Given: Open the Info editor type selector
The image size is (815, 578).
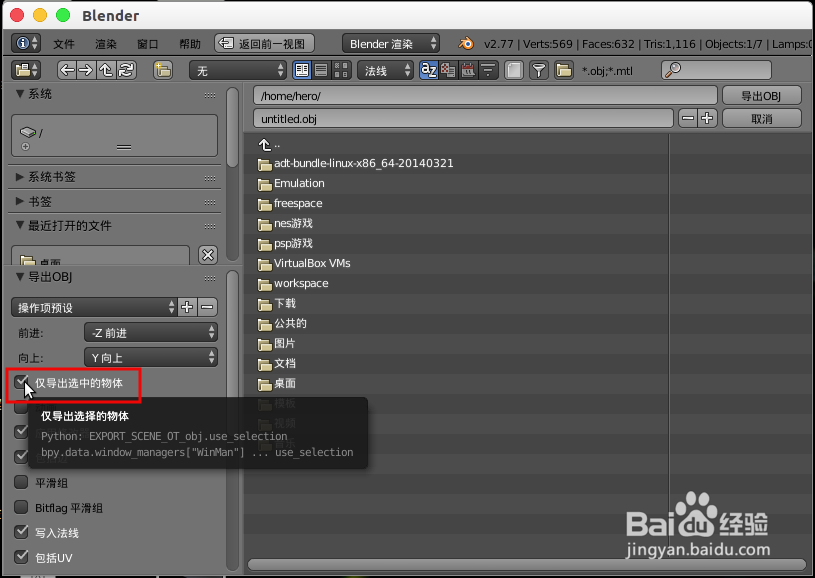Looking at the screenshot, I should coord(25,43).
